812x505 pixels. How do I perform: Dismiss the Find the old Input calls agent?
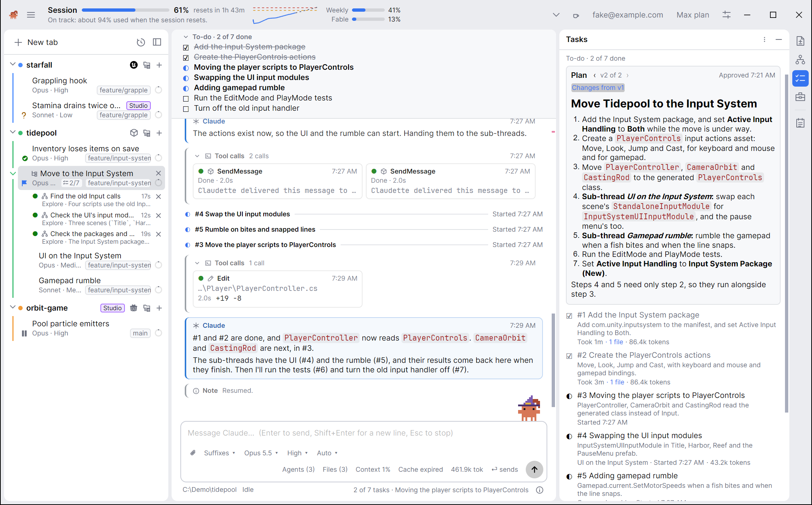point(158,196)
